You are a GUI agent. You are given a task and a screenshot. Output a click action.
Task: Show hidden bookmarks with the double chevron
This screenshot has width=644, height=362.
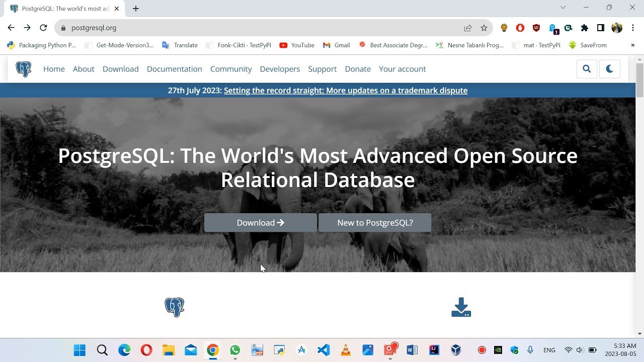coord(632,45)
